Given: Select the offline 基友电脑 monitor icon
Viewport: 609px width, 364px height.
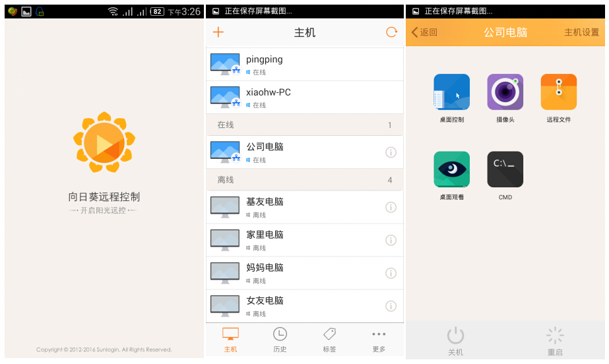Looking at the screenshot, I should [225, 207].
